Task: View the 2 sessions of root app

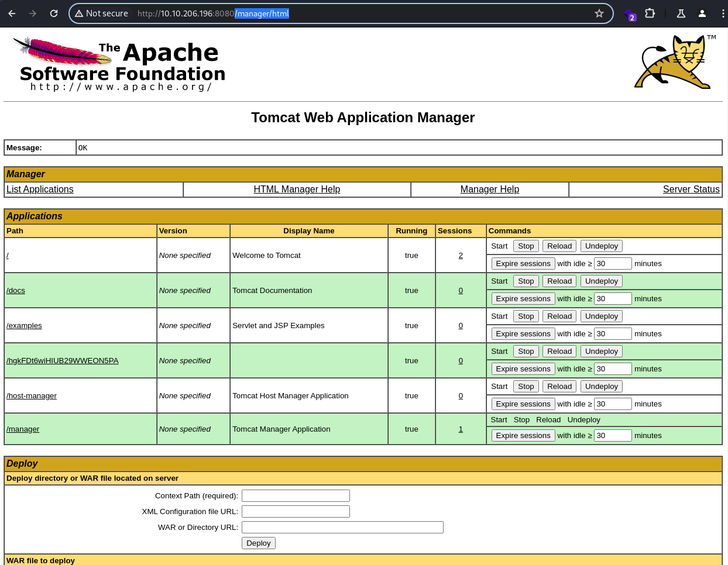Action: 461,256
